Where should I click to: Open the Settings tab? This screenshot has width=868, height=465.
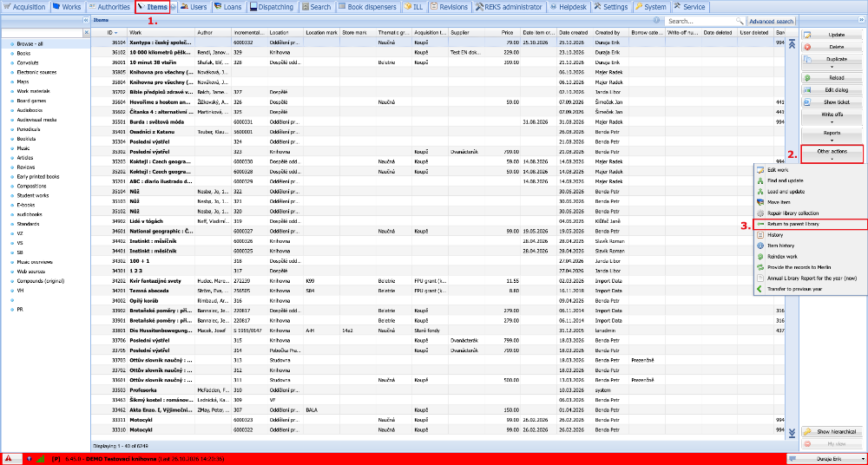point(610,7)
